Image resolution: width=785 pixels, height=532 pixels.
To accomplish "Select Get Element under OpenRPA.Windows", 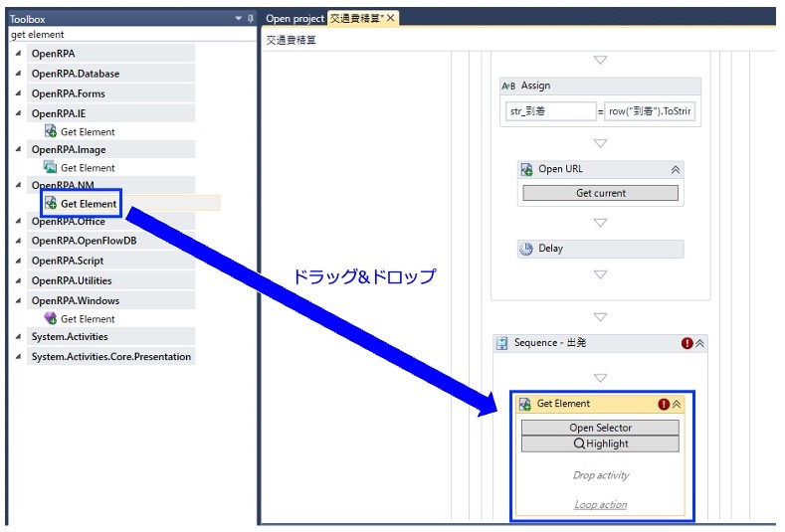I will pyautogui.click(x=81, y=319).
